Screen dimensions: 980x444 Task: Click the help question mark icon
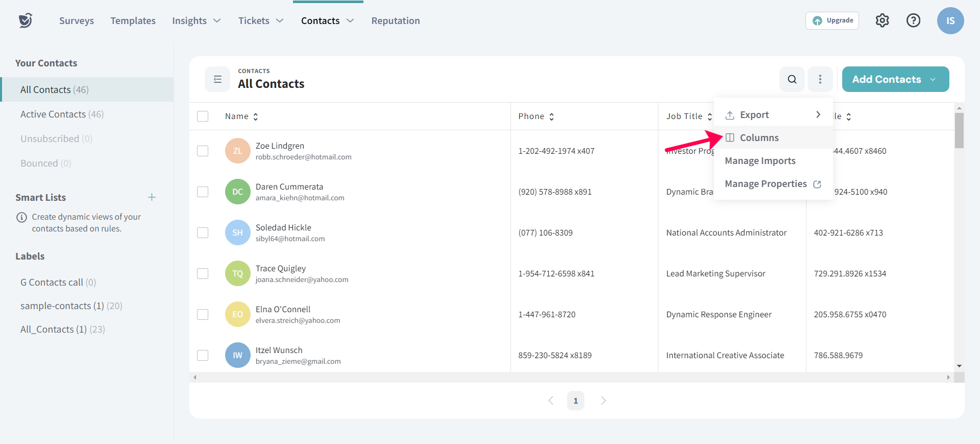coord(913,20)
